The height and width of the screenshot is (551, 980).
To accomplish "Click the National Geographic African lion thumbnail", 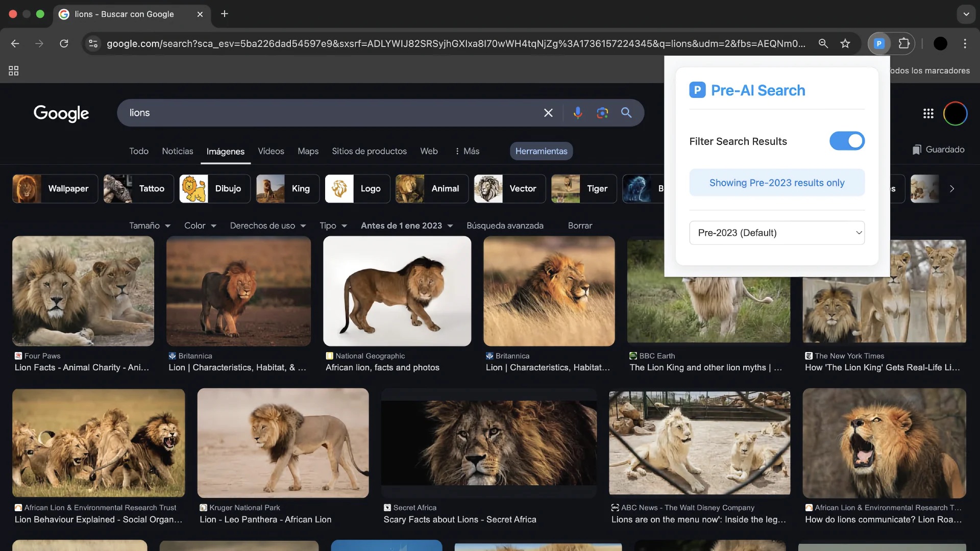I will 397,291.
